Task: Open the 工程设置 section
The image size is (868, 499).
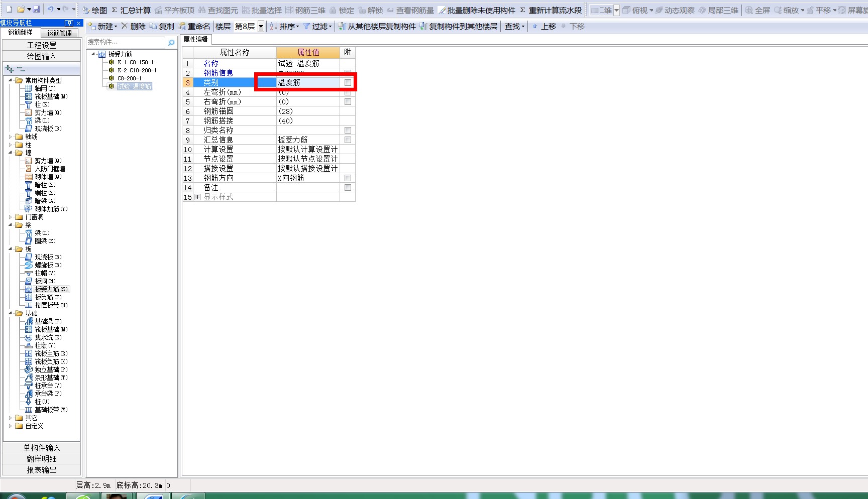Action: [x=42, y=45]
